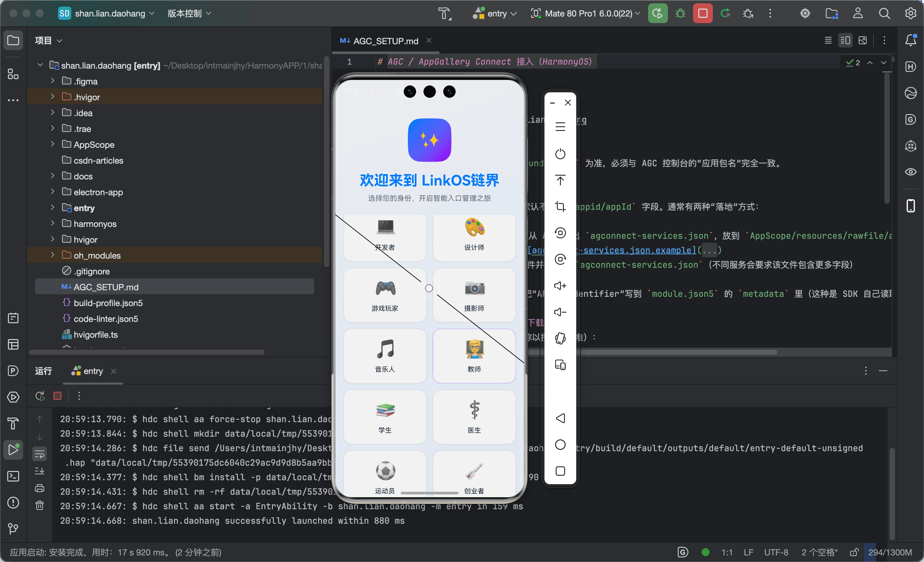Expand the .figma folder
Screen dimensions: 924x562
coord(52,80)
